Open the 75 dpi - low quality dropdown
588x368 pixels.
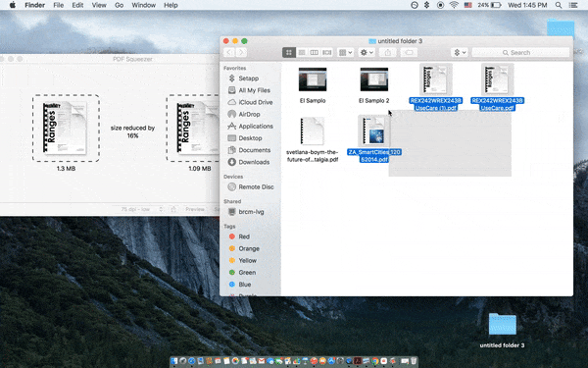click(x=142, y=210)
